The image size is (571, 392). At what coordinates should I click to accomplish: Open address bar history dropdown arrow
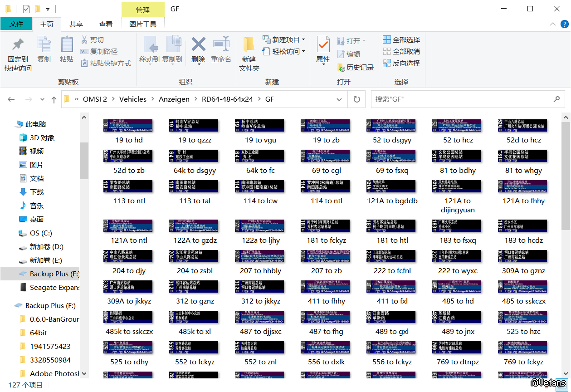tap(339, 99)
